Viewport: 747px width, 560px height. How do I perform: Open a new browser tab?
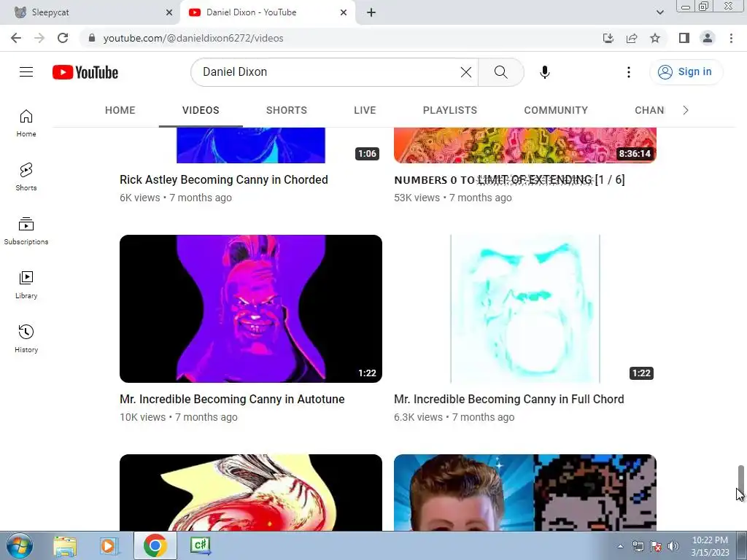[371, 12]
